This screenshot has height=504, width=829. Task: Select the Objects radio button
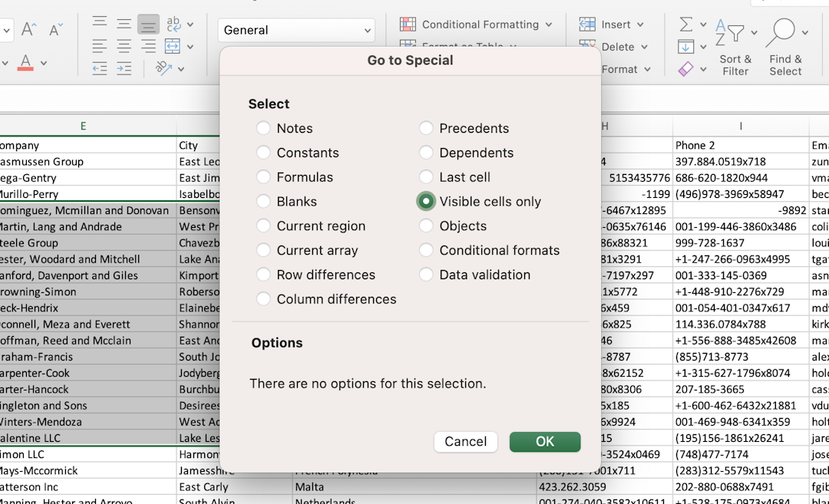(426, 226)
